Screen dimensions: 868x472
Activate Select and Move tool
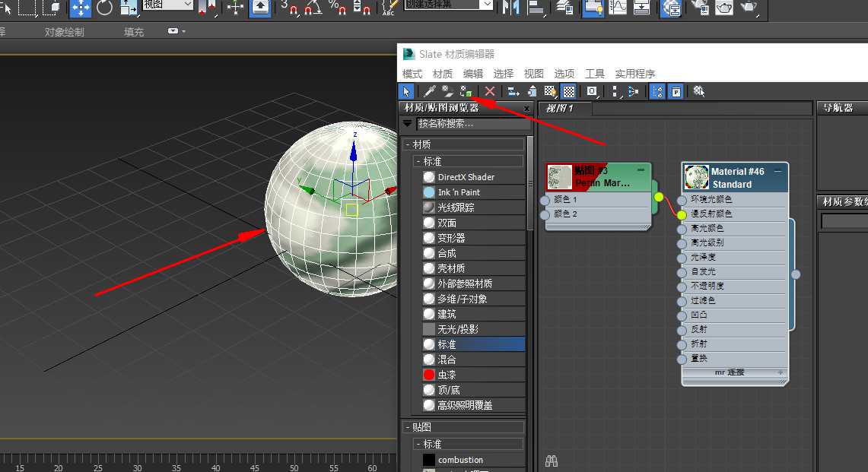click(81, 8)
